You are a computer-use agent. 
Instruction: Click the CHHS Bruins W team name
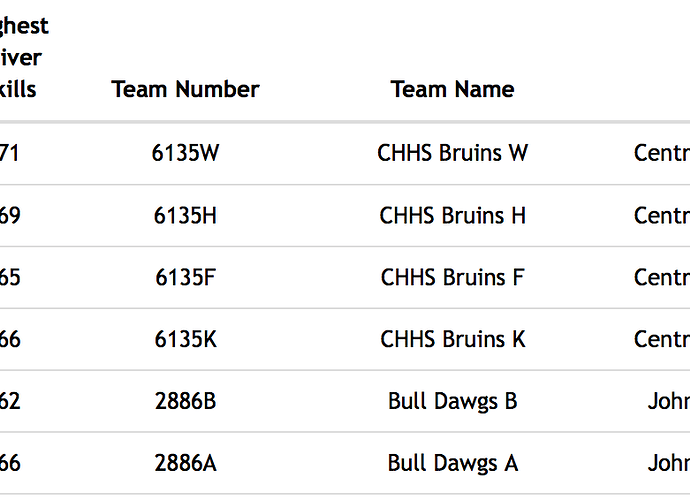(452, 153)
